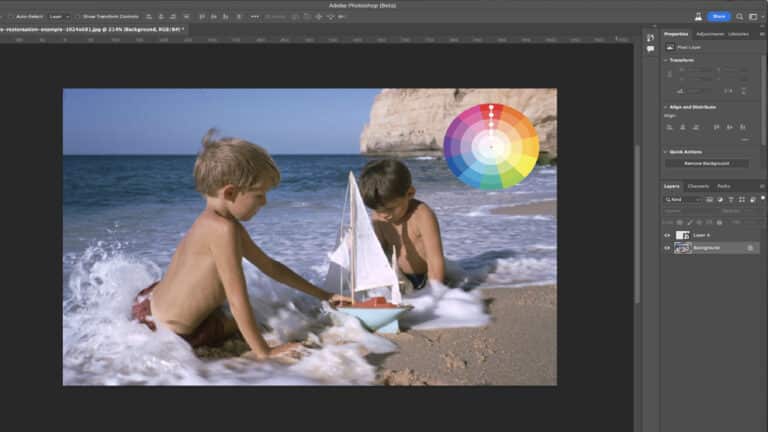768x432 pixels.
Task: Click the Pixel Layer icon in Properties
Action: (x=670, y=48)
